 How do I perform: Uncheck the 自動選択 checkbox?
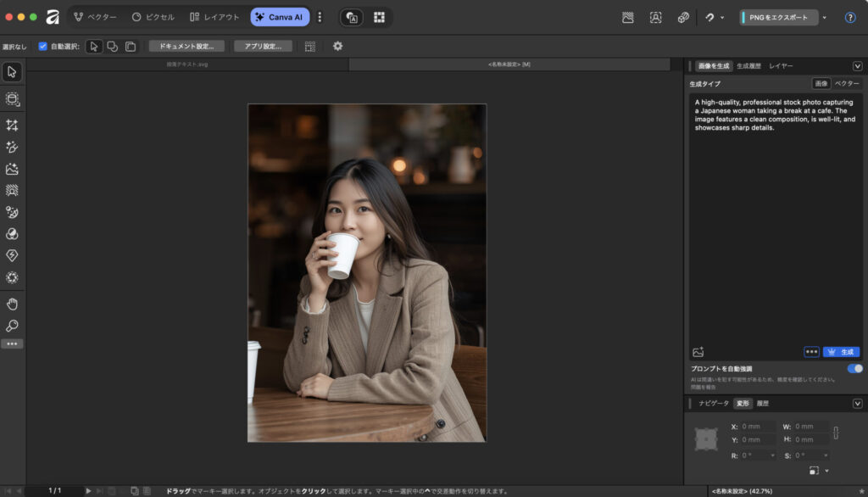pos(42,47)
